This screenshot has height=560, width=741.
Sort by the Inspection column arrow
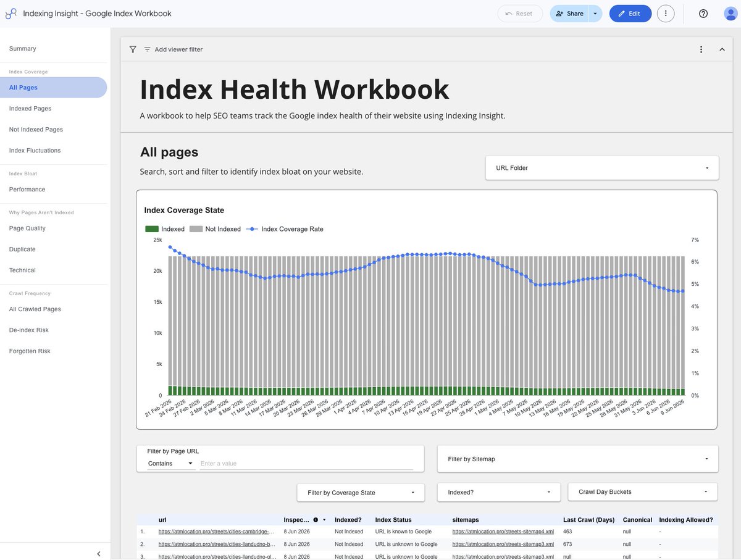pyautogui.click(x=324, y=520)
